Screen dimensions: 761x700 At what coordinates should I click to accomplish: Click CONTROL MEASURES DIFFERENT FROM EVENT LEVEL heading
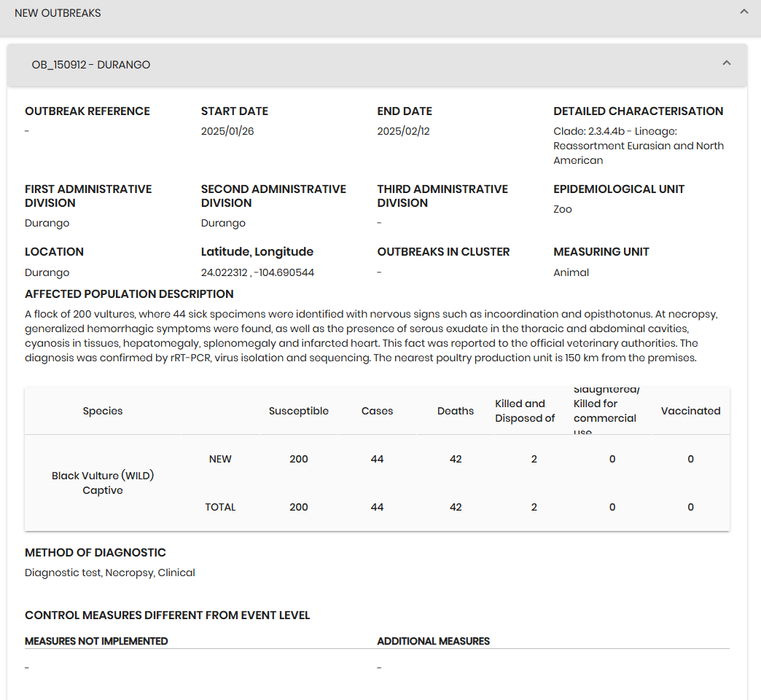(x=167, y=615)
